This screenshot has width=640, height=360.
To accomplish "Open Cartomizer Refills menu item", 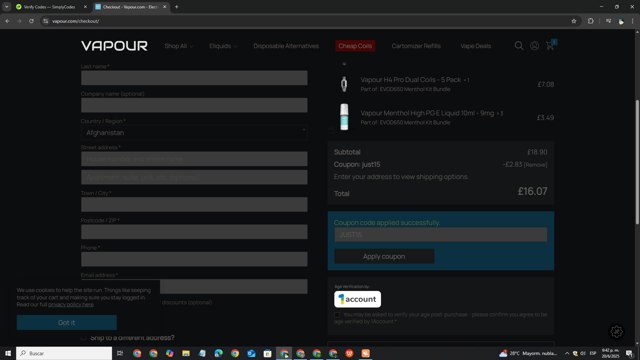I will click(416, 46).
